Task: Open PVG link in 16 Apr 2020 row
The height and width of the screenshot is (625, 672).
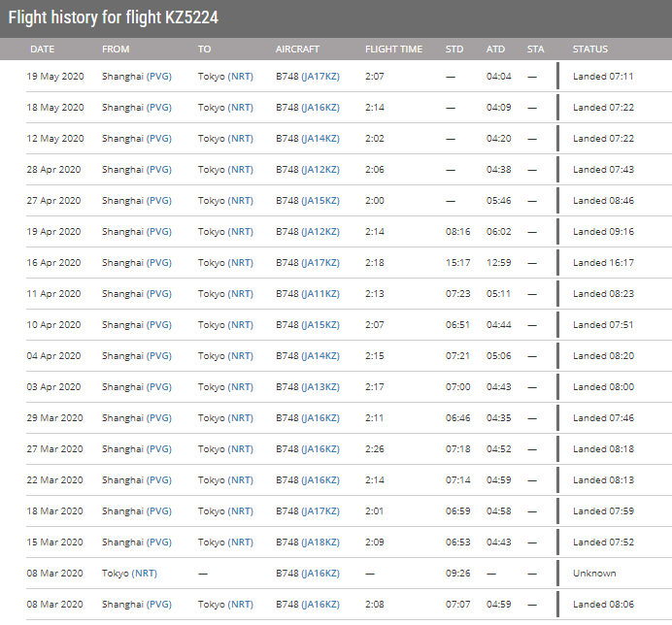Action: click(x=159, y=263)
